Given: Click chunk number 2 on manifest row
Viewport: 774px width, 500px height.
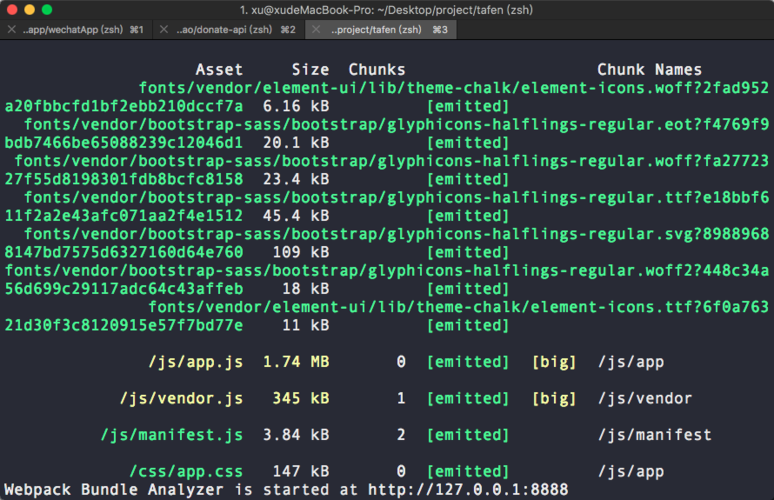Looking at the screenshot, I should [401, 435].
